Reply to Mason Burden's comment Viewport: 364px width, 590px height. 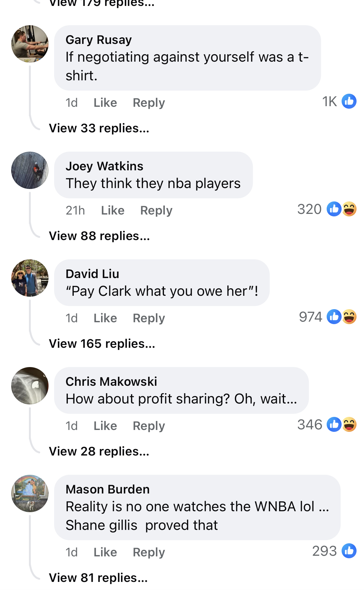click(x=149, y=552)
